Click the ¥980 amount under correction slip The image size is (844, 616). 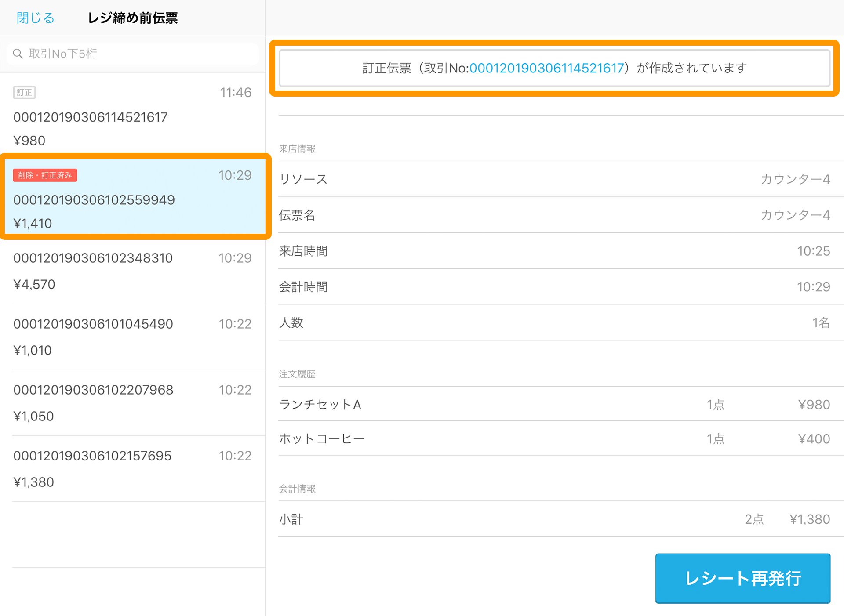[x=29, y=141]
